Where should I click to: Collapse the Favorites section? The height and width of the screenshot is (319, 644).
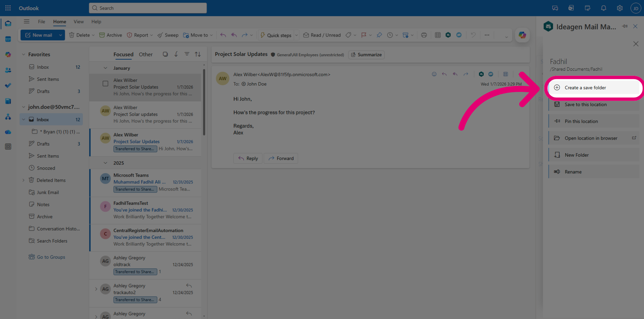[x=23, y=54]
